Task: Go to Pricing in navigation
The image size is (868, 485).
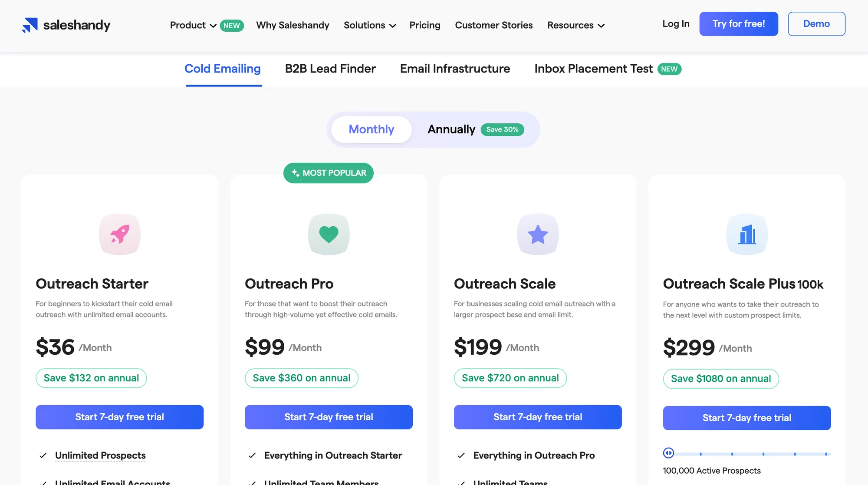Action: [x=425, y=25]
